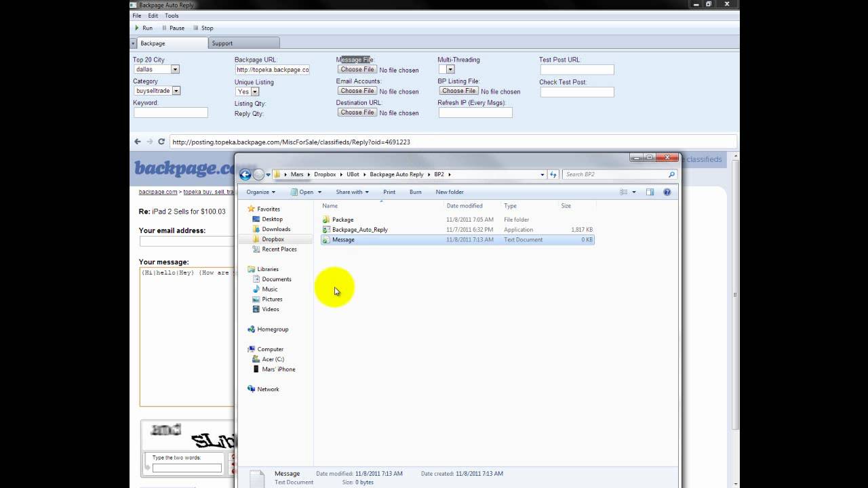Open the Organize dropdown menu
The height and width of the screenshot is (488, 868).
261,192
